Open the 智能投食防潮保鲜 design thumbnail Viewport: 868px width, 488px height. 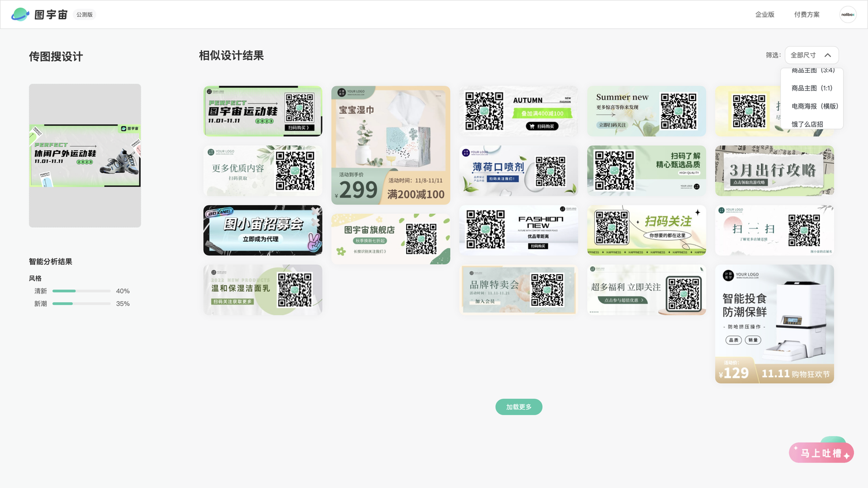(x=774, y=324)
